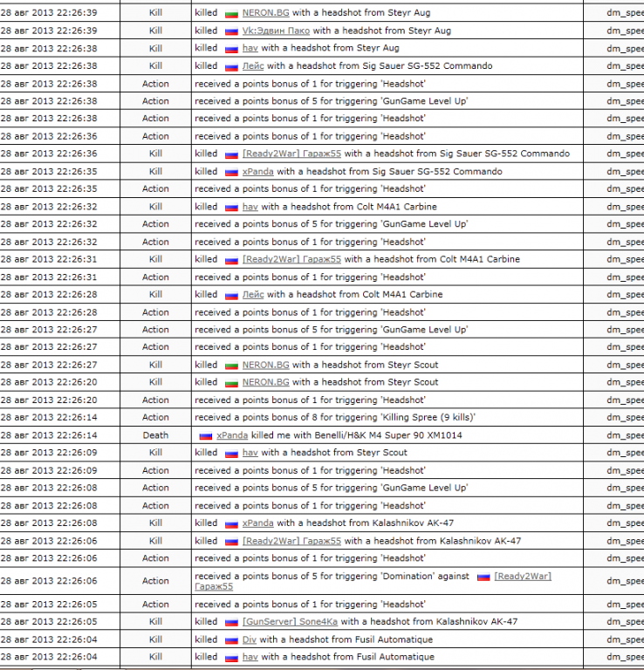Open the Div player link

(249, 639)
